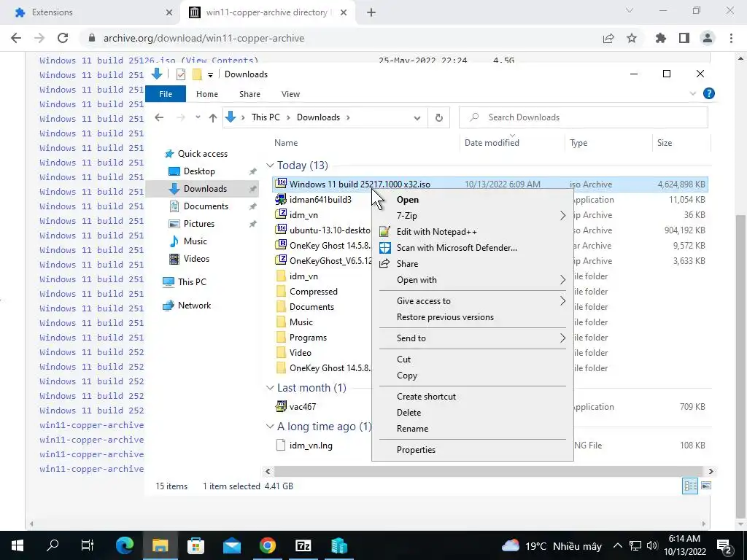
Task: Customize Quick Access Toolbar dropdown
Action: pos(210,75)
